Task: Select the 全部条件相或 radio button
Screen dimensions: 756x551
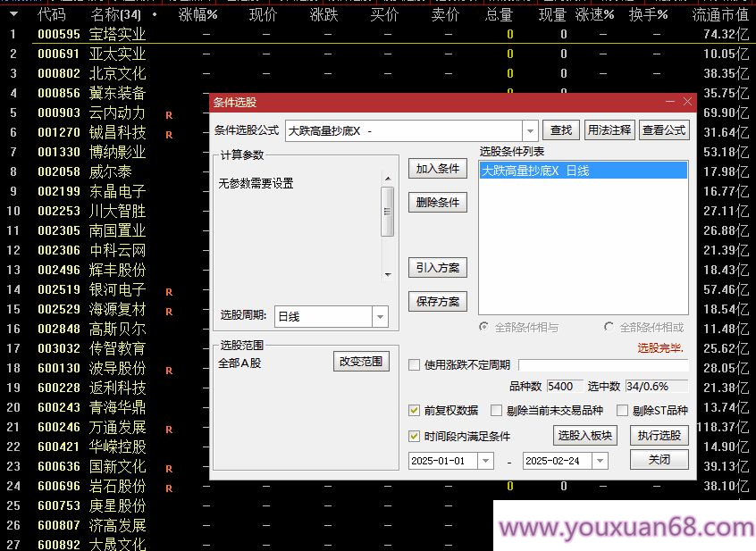Action: [x=609, y=327]
